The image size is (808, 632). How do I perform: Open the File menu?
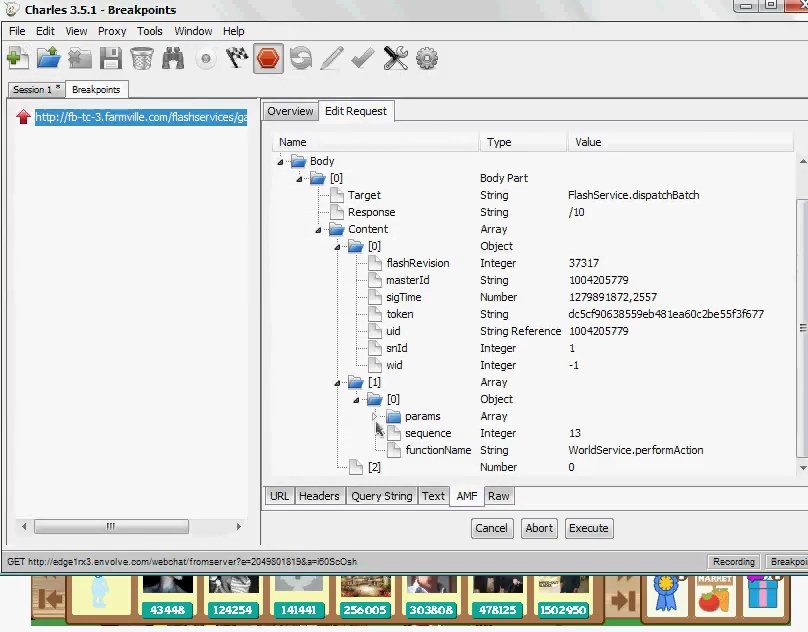pyautogui.click(x=17, y=31)
